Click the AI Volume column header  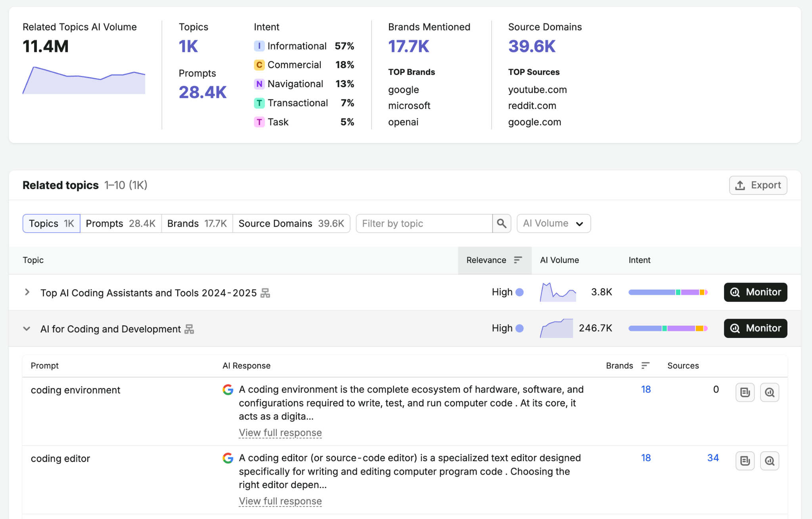[559, 260]
